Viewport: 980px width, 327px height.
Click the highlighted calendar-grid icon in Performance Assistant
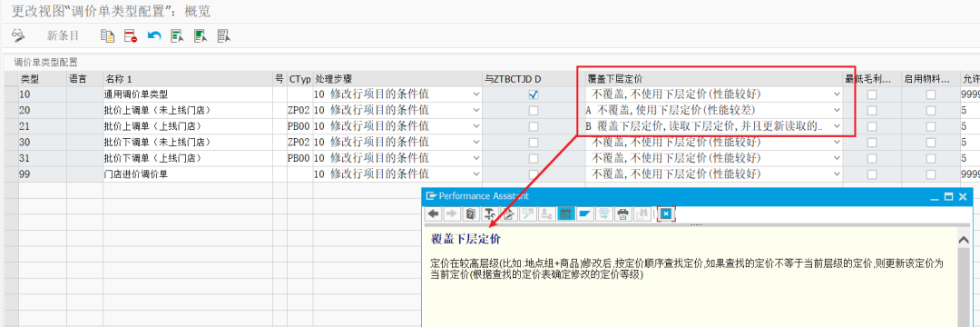[x=565, y=213]
